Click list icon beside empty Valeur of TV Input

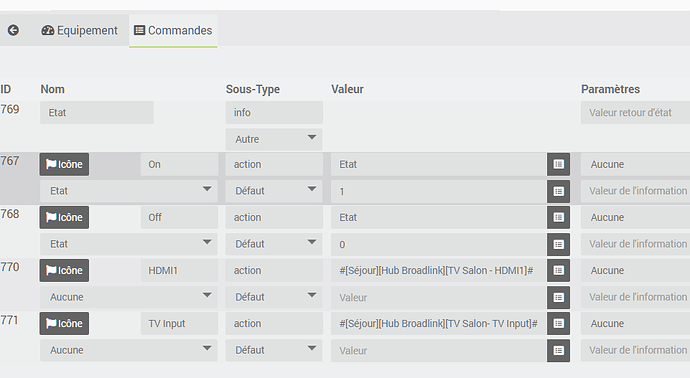(558, 350)
